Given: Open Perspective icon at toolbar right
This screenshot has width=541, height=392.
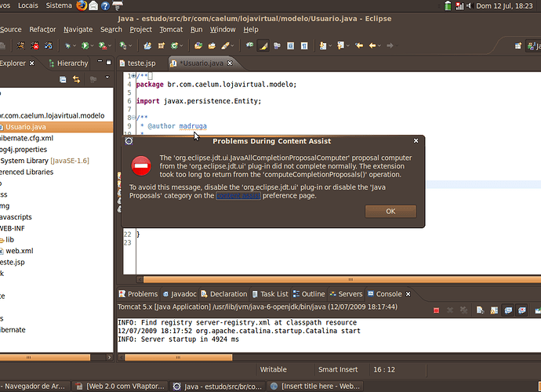Looking at the screenshot, I should tap(518, 45).
